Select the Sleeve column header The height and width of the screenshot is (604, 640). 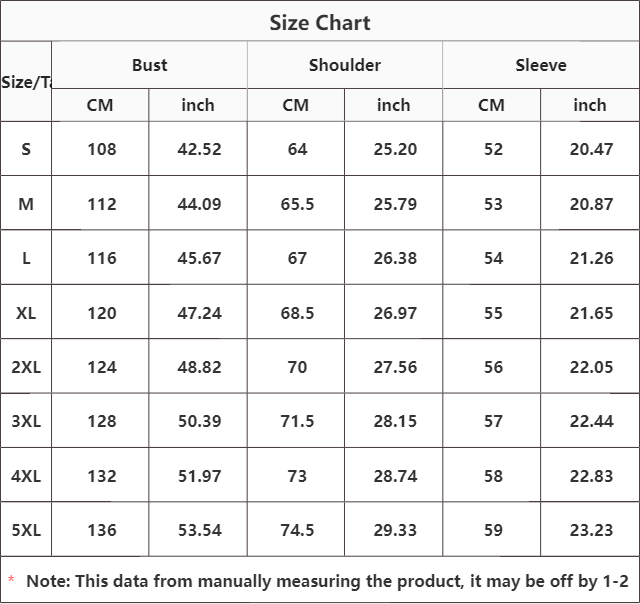click(x=541, y=65)
